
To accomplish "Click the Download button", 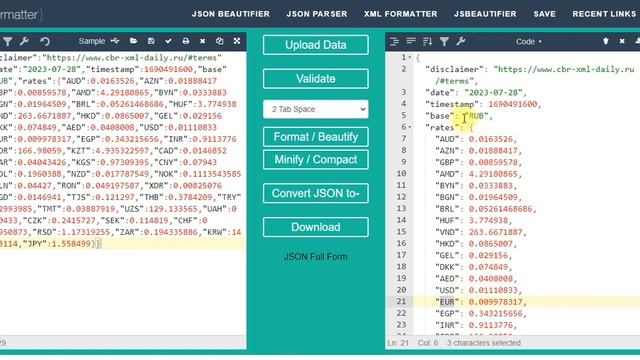I will 316,227.
